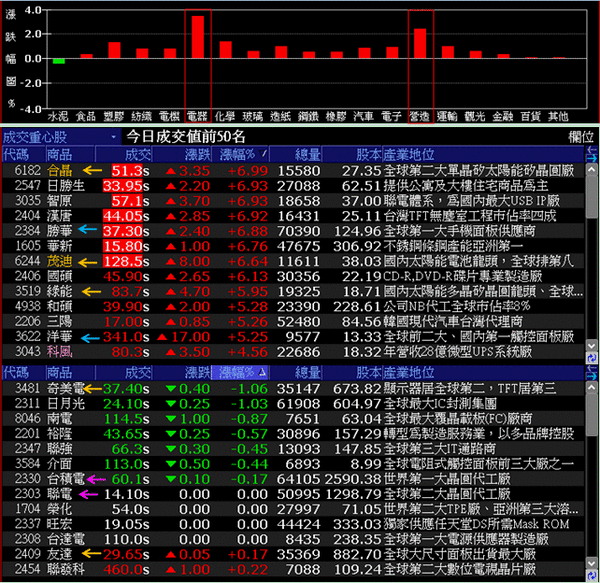This screenshot has height=583, width=600.
Task: Click 代碼 column header in lower table
Action: coord(24,372)
